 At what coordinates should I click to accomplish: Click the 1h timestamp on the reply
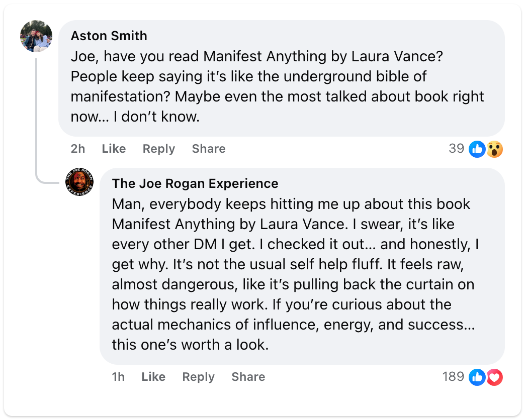tap(117, 377)
